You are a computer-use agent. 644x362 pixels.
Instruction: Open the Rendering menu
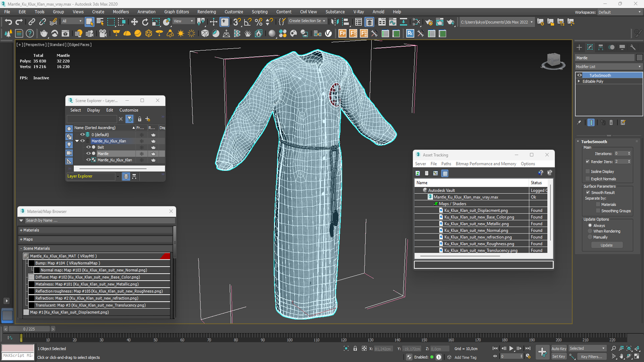(x=206, y=12)
